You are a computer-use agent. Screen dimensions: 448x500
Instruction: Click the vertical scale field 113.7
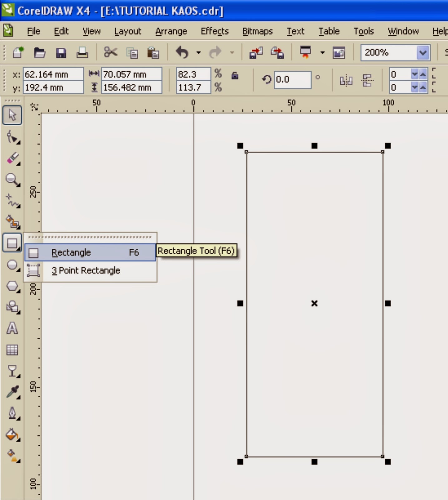[193, 87]
